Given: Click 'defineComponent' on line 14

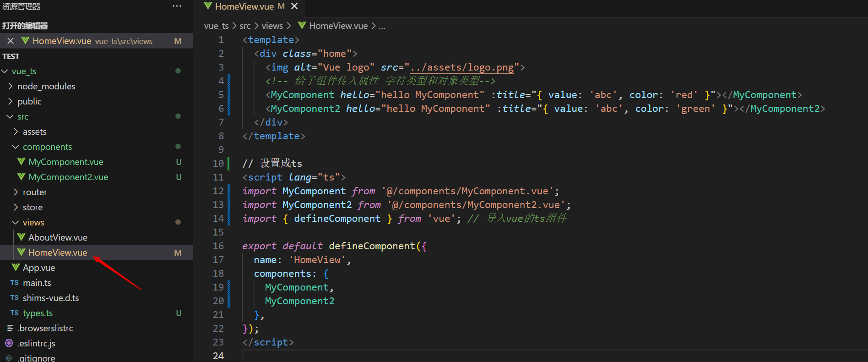Looking at the screenshot, I should click(x=337, y=219).
